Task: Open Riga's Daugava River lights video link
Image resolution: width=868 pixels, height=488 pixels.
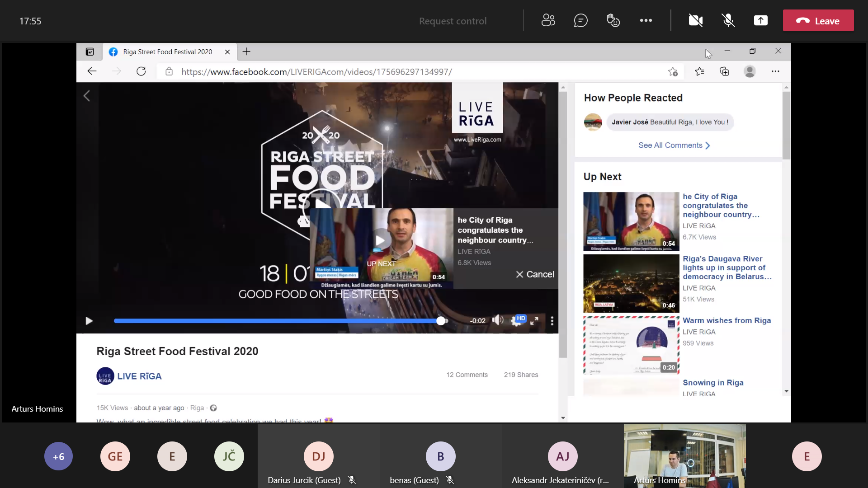Action: [727, 267]
